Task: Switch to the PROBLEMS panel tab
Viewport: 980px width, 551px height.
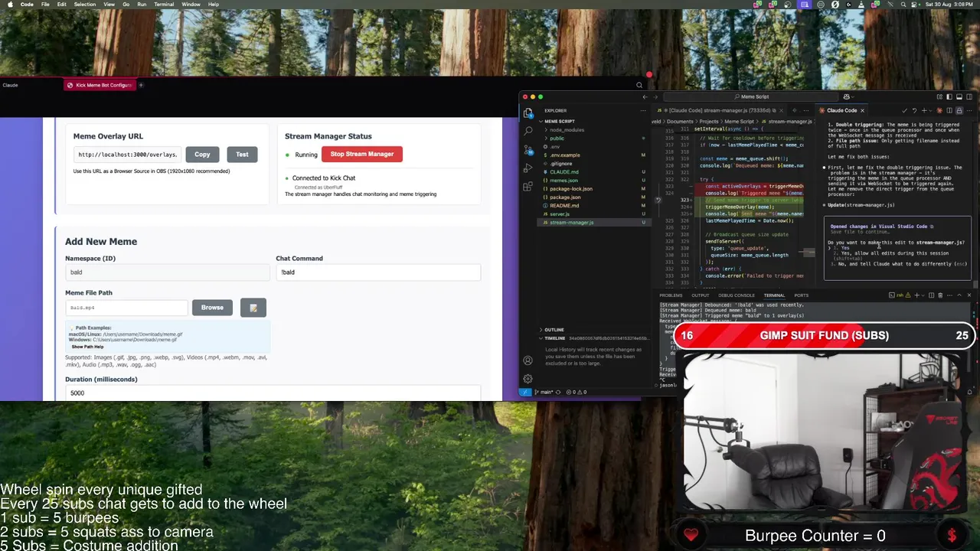Action: tap(671, 295)
